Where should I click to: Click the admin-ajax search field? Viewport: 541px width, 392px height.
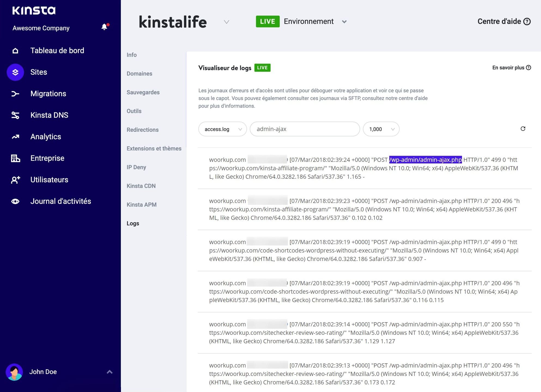(305, 129)
